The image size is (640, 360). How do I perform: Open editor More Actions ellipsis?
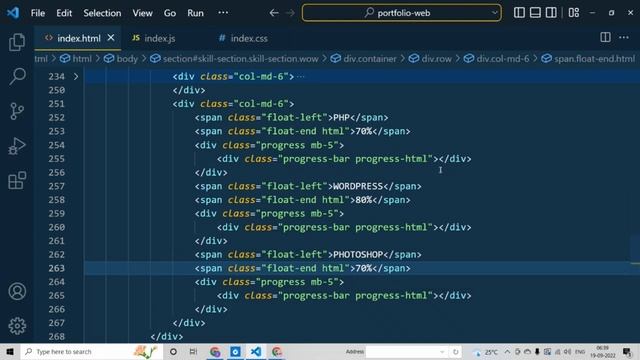coord(624,38)
